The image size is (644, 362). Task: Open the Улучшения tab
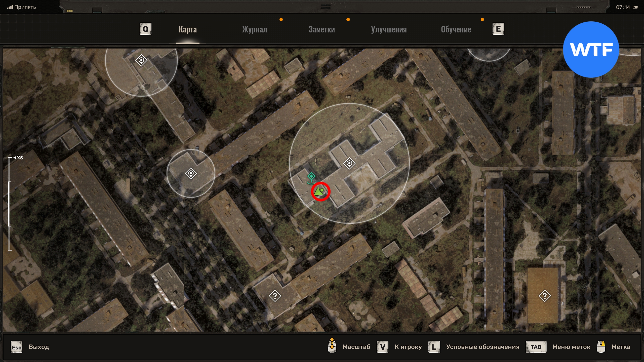point(389,29)
